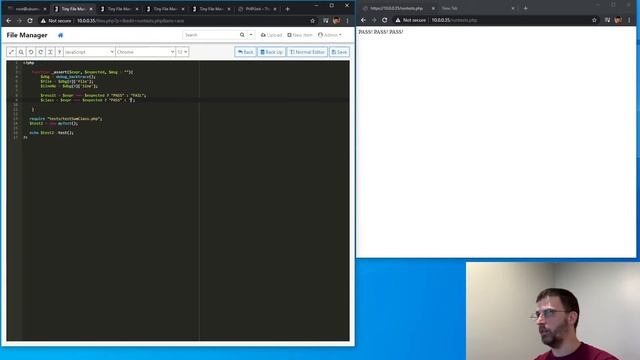The height and width of the screenshot is (360, 640).
Task: Select the runtests.php tab in right browser
Action: (x=396, y=8)
